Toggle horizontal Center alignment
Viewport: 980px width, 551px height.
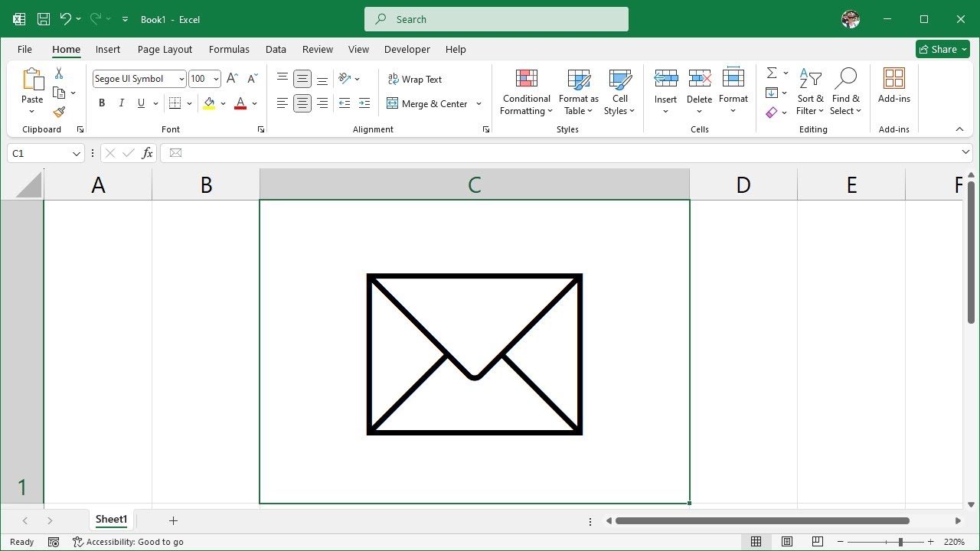(x=302, y=103)
